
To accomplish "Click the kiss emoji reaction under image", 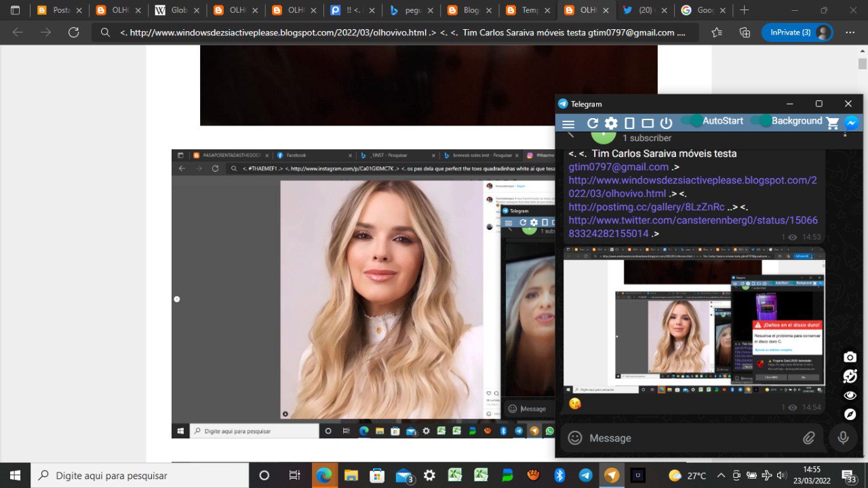I will click(575, 403).
